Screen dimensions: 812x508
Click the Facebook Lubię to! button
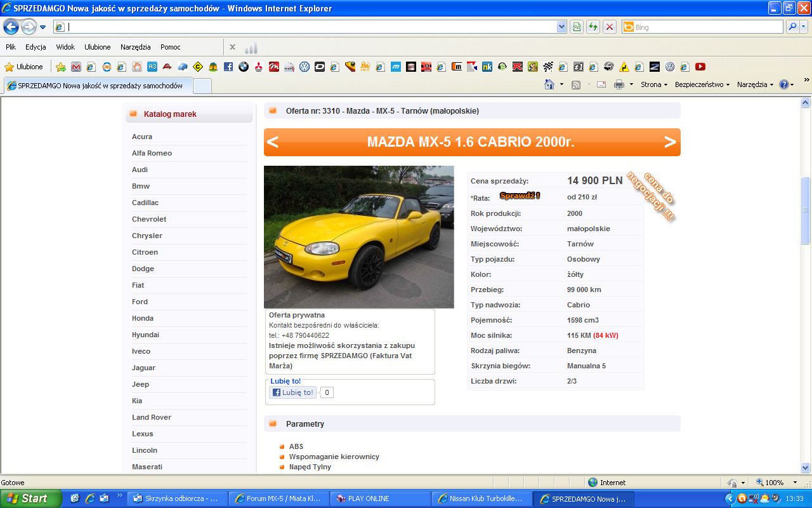click(x=292, y=392)
